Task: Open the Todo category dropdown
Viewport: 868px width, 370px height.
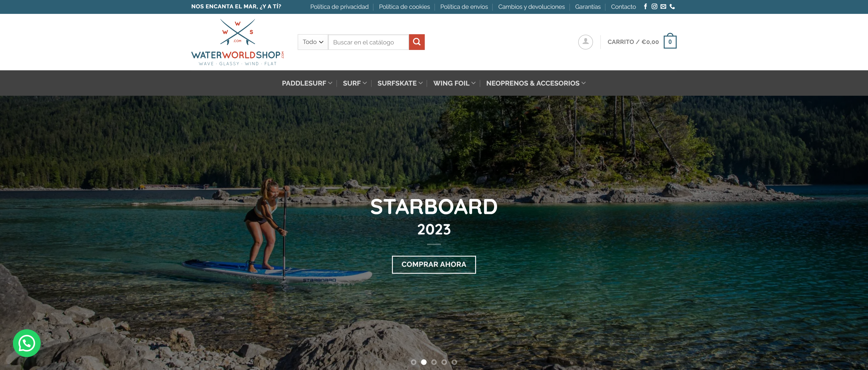Action: (313, 42)
